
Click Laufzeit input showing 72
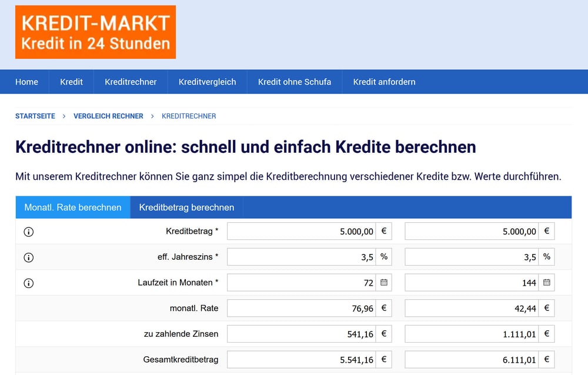pos(301,282)
